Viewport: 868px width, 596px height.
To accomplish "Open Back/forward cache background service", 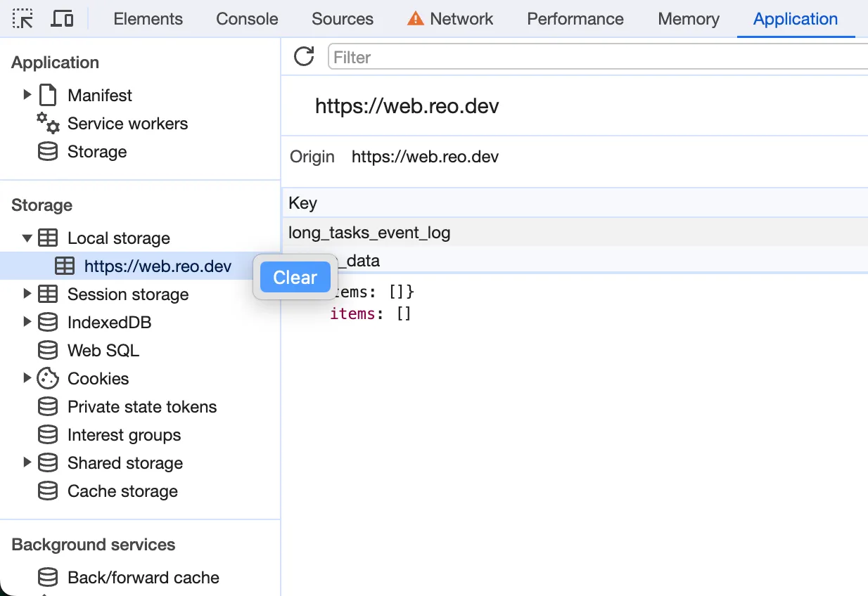I will (143, 578).
